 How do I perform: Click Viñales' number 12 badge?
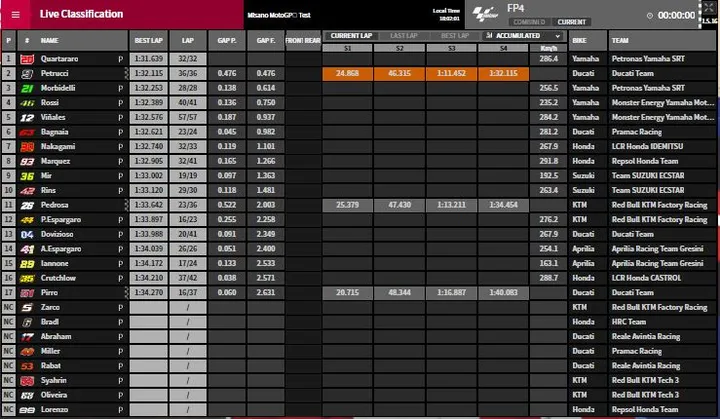coord(27,118)
